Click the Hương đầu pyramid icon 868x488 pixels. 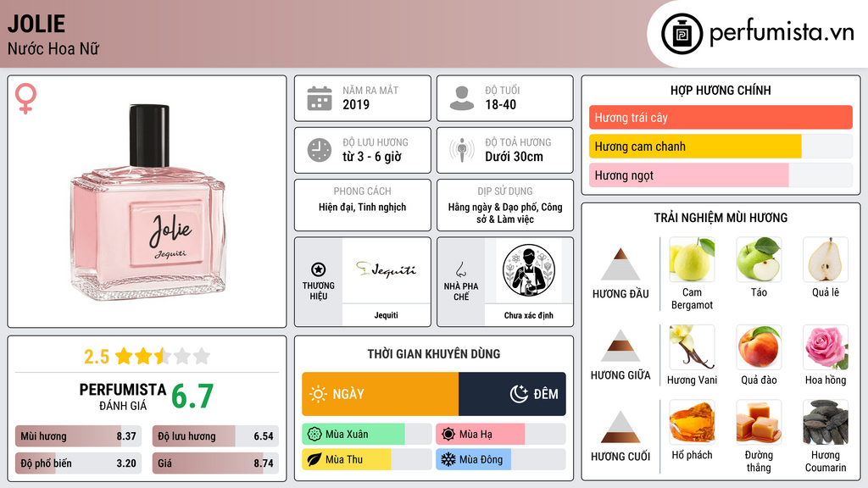tap(620, 264)
